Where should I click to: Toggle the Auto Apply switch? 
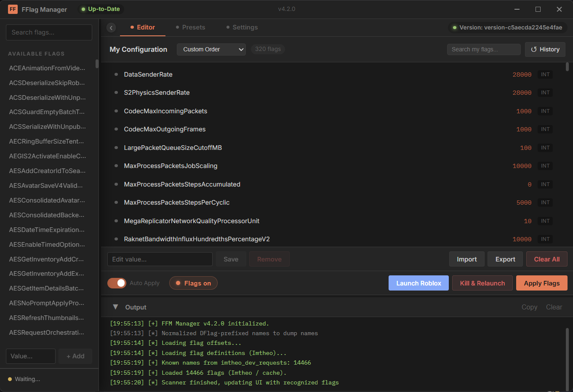point(117,283)
